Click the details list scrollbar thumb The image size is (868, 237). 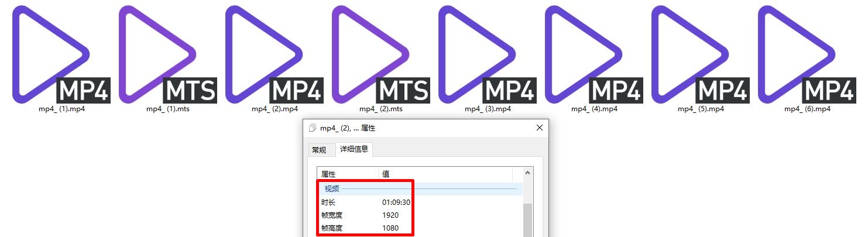(x=528, y=219)
